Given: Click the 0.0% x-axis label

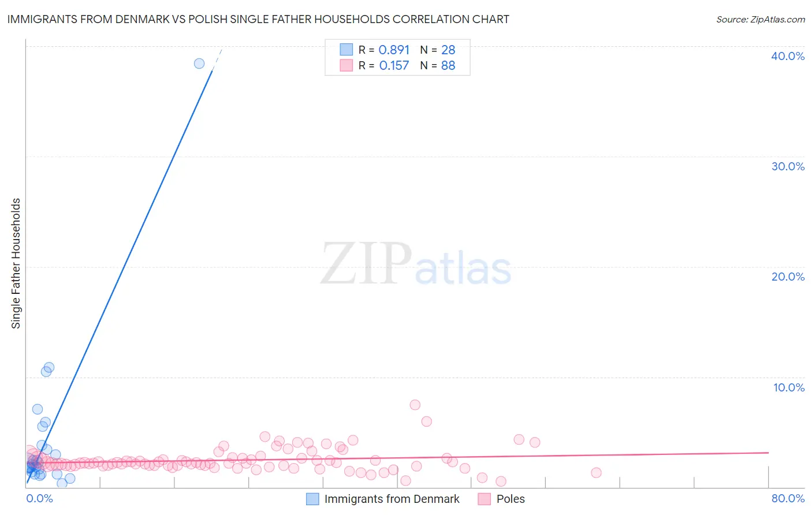Looking at the screenshot, I should click(x=40, y=498).
